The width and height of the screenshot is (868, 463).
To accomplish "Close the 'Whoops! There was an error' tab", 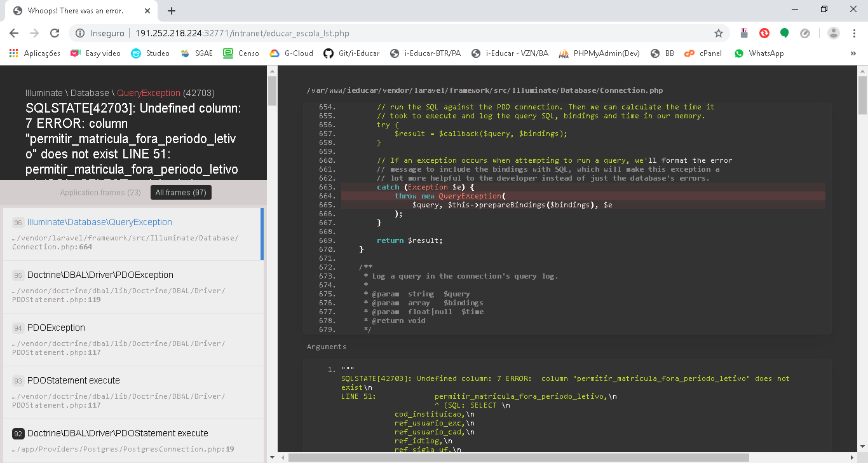I will coord(147,11).
